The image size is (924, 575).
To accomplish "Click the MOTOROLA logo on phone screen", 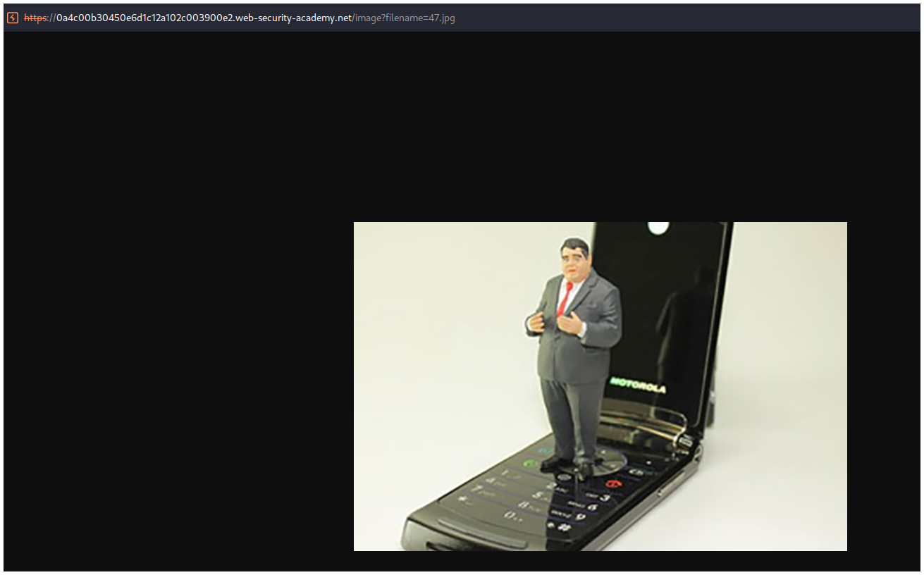I will [x=638, y=385].
